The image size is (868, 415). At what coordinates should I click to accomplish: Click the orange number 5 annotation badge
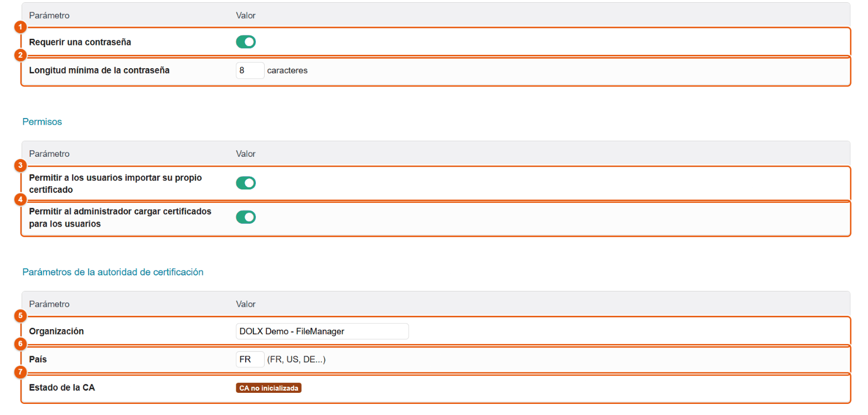[x=20, y=316]
